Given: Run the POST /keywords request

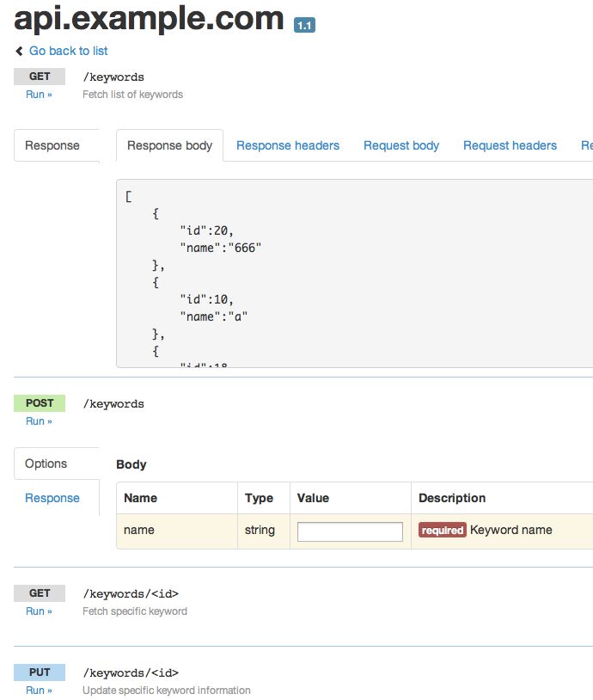Looking at the screenshot, I should pos(39,421).
